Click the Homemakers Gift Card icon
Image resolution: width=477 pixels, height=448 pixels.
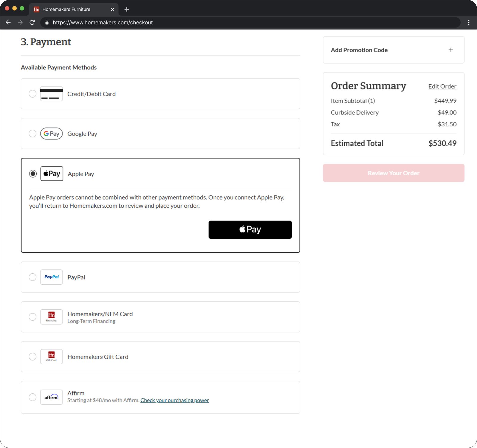51,356
